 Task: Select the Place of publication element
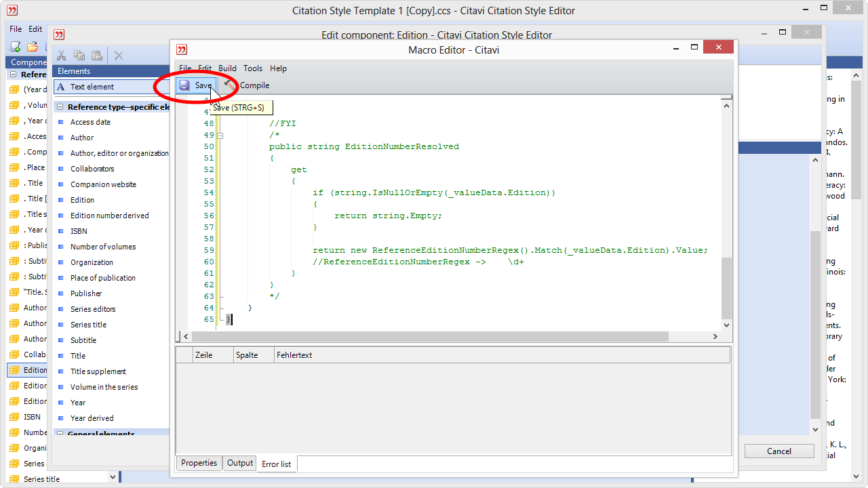pyautogui.click(x=102, y=278)
